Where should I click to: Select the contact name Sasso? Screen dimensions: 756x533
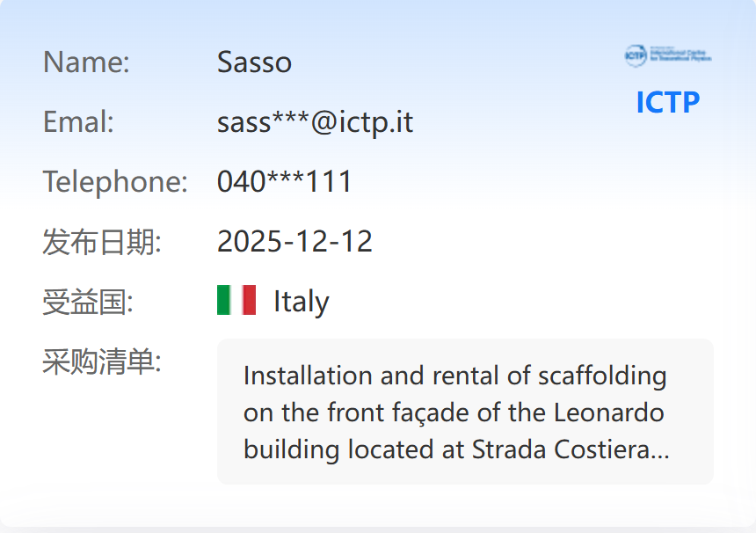pyautogui.click(x=254, y=62)
